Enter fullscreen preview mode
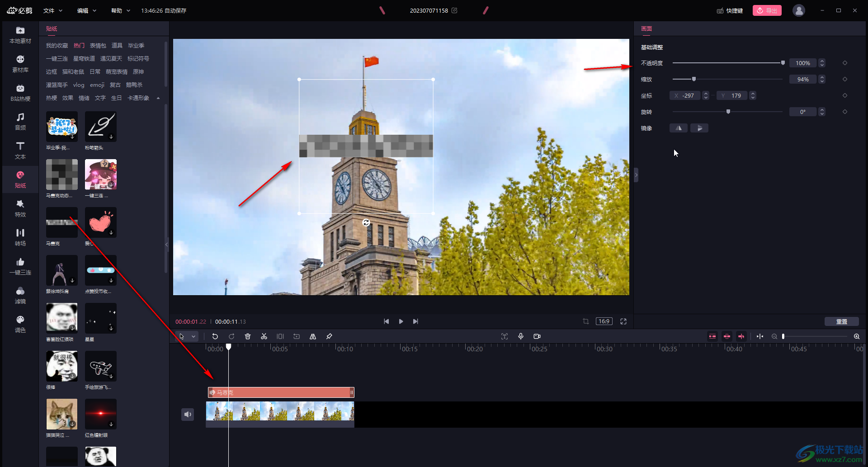 pyautogui.click(x=623, y=321)
